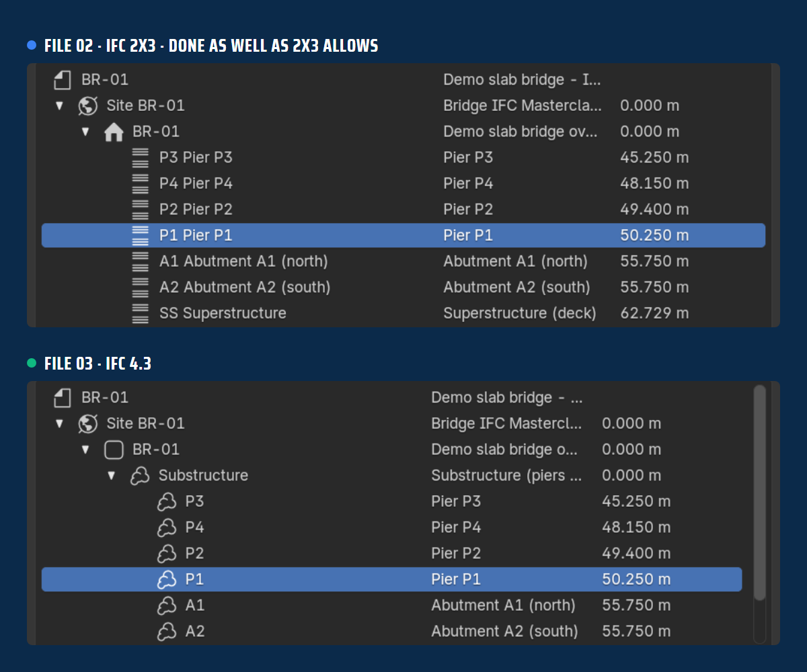Viewport: 807px width, 672px height.
Task: Click the house building icon for BR-01 in File 02
Action: pos(114,132)
